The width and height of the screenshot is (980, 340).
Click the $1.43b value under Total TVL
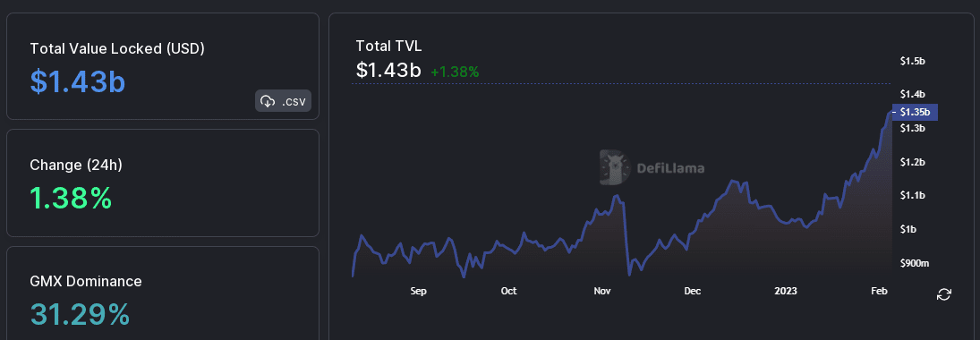(x=388, y=70)
